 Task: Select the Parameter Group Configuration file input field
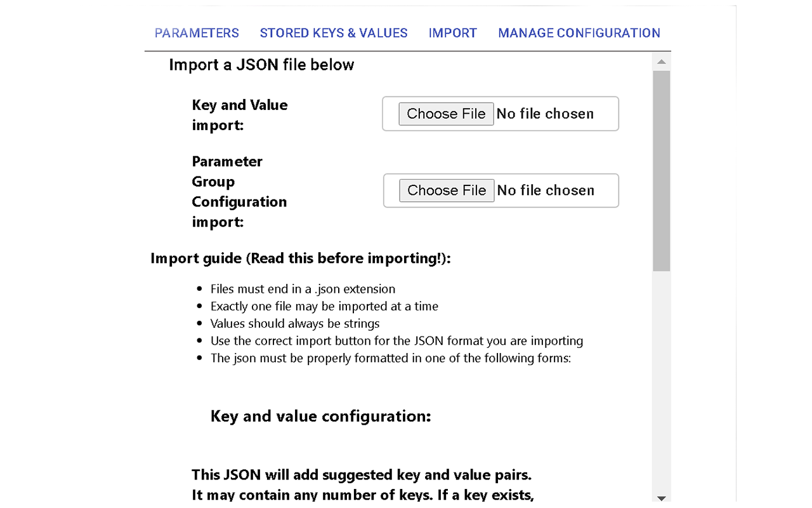click(x=500, y=190)
